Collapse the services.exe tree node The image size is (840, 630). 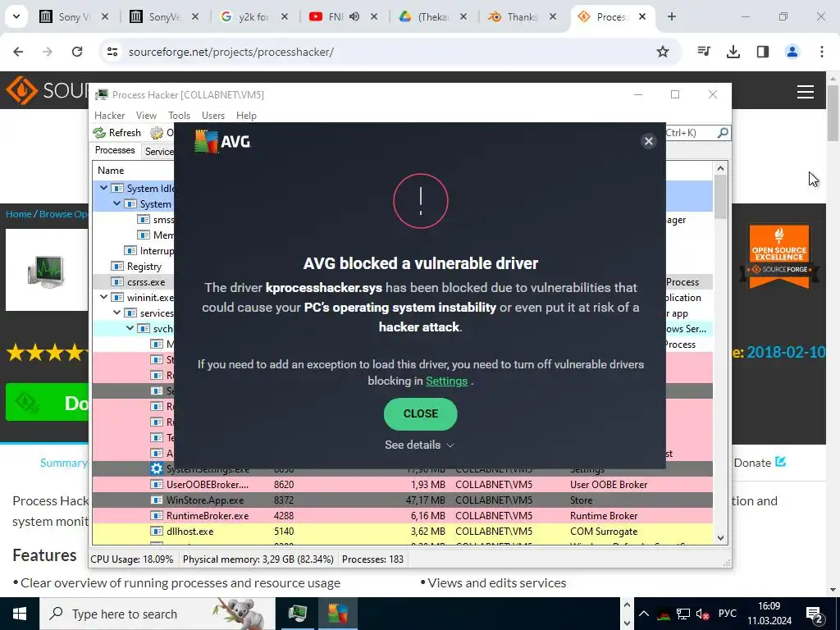(x=116, y=313)
